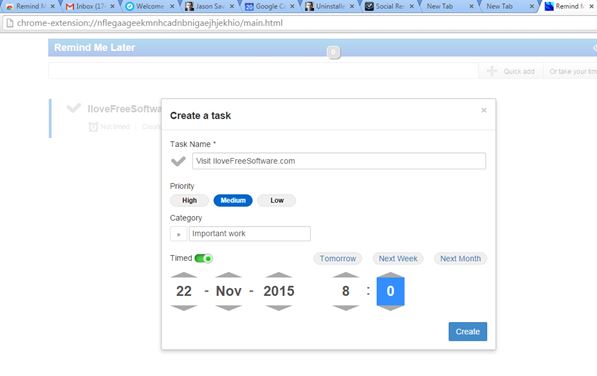Select Medium priority
This screenshot has width=597, height=376.
point(233,200)
